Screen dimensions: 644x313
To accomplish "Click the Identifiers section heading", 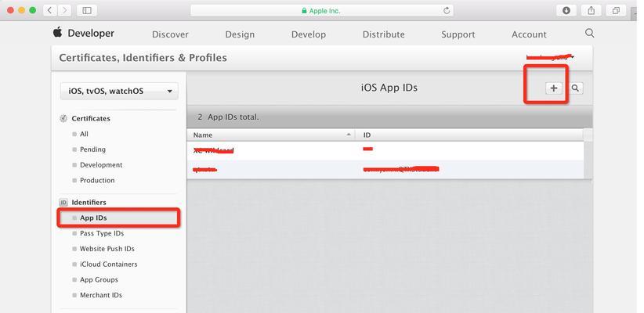I will tap(89, 202).
